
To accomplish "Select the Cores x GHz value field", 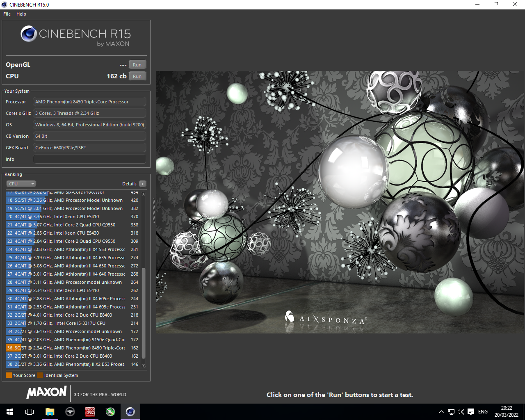I will (x=89, y=113).
